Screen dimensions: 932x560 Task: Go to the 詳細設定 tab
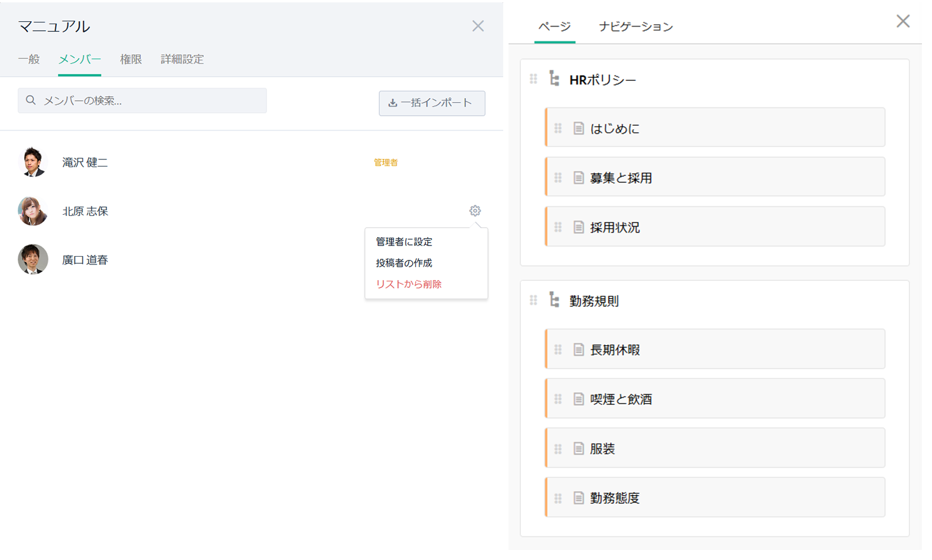(182, 59)
